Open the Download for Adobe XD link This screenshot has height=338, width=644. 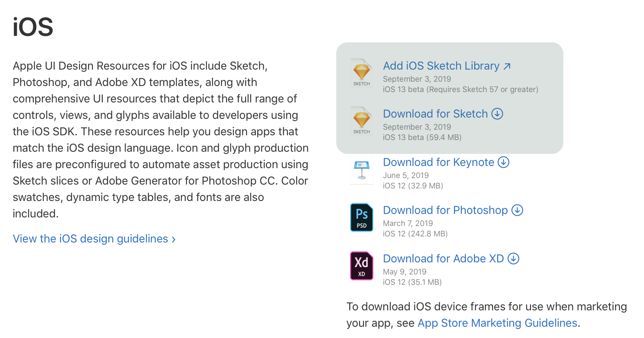(x=443, y=259)
